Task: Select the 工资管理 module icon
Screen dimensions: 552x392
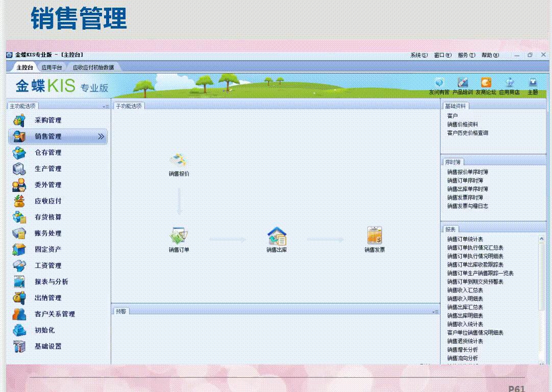Action: 19,265
